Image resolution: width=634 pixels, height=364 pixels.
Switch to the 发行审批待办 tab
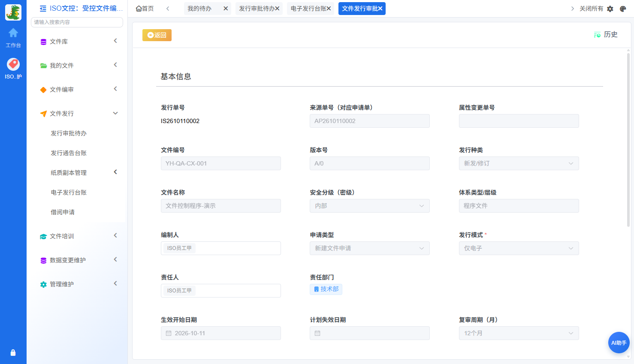point(257,9)
